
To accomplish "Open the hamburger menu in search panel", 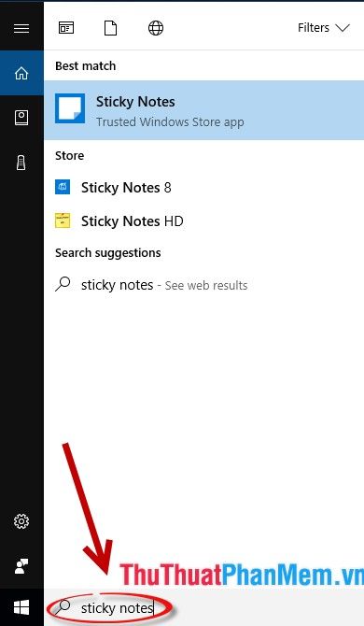I will coord(21,28).
